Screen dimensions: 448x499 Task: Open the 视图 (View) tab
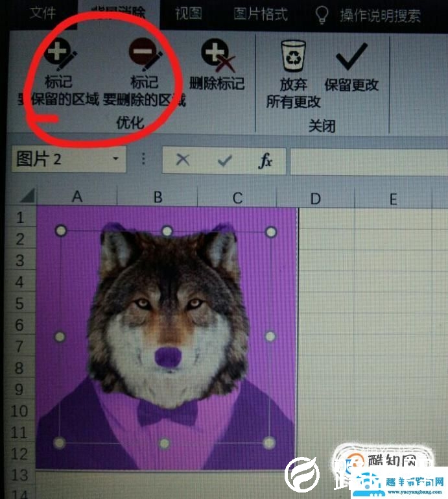click(189, 14)
